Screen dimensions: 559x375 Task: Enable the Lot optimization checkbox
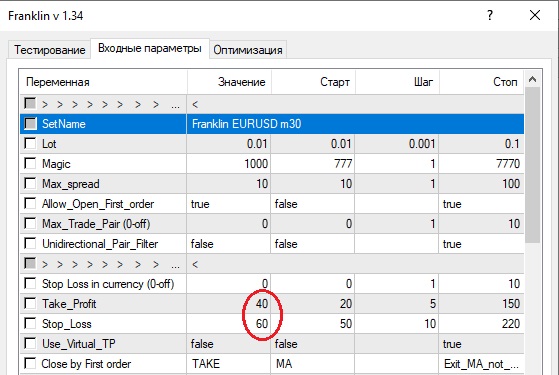(x=30, y=144)
